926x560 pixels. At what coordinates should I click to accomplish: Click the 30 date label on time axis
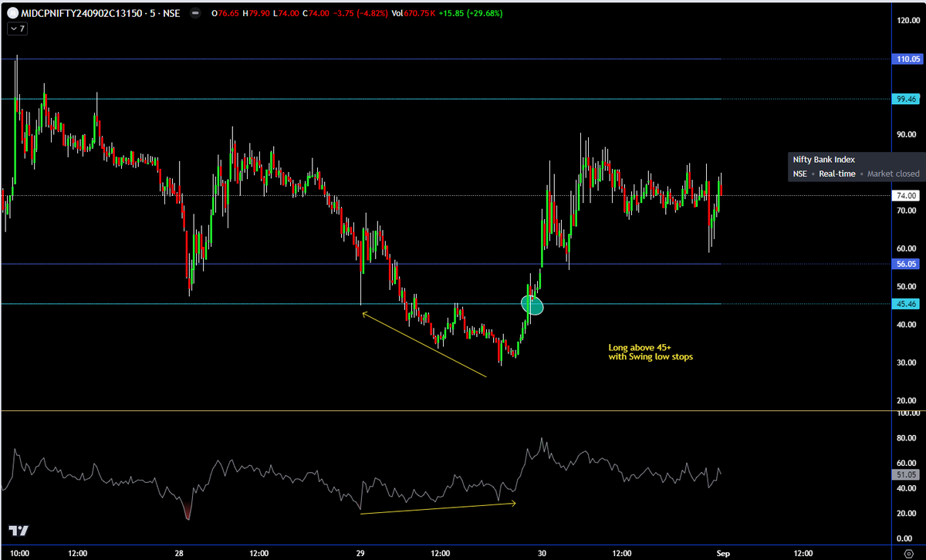542,552
